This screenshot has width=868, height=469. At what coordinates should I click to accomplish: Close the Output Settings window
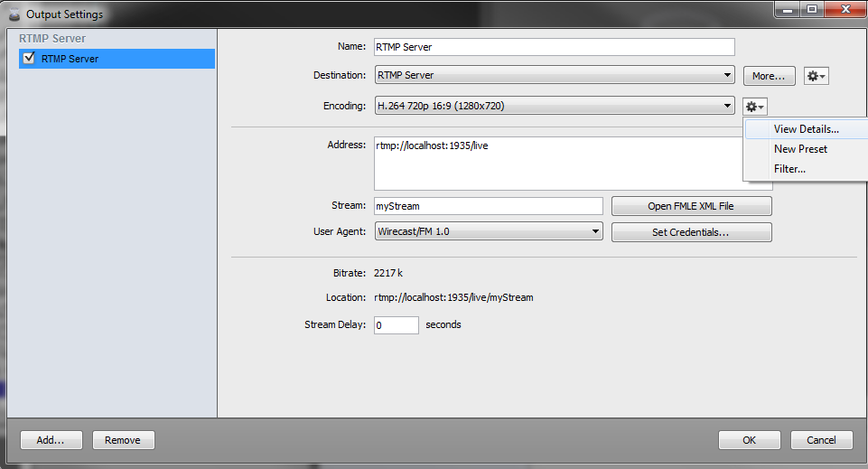[845, 9]
